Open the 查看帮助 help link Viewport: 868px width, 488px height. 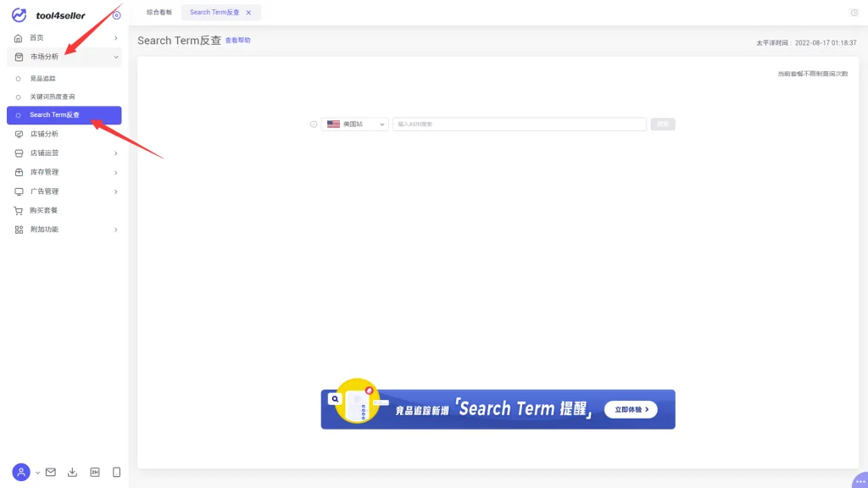pos(237,41)
